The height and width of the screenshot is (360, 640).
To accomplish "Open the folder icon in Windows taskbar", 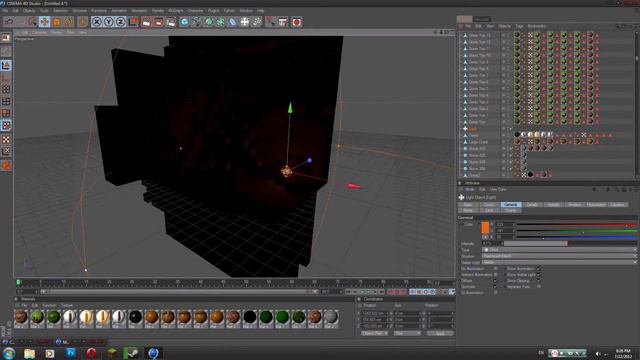I will pyautogui.click(x=29, y=353).
